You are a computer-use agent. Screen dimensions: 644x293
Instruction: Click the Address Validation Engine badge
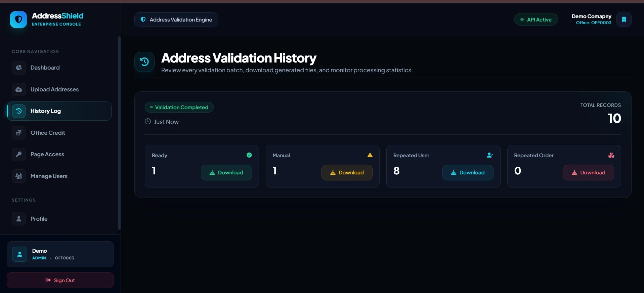tap(176, 19)
